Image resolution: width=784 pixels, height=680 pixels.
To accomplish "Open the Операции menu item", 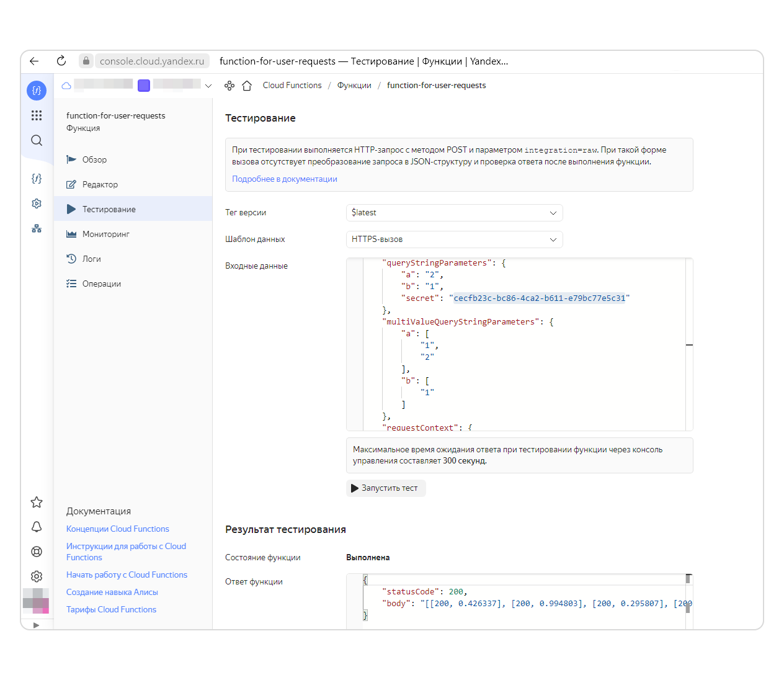I will (x=133, y=284).
